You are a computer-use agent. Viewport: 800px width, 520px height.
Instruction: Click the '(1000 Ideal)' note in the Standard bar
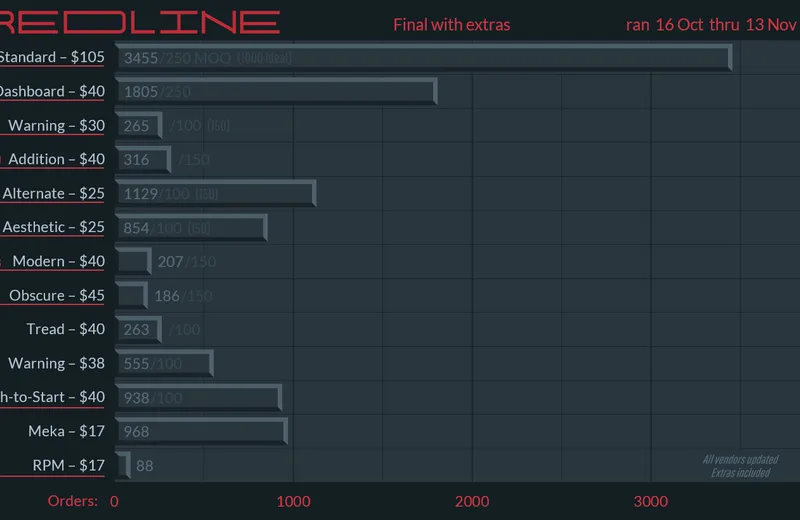coord(264,58)
